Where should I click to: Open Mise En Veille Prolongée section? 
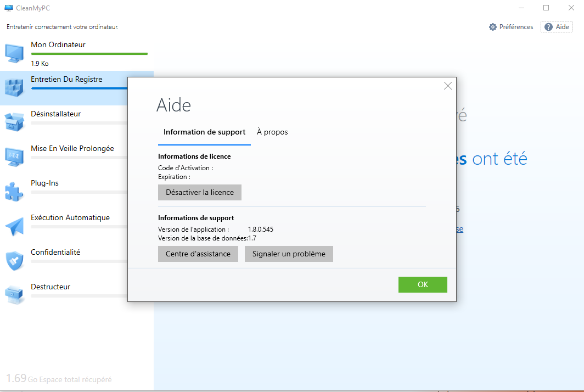(72, 148)
